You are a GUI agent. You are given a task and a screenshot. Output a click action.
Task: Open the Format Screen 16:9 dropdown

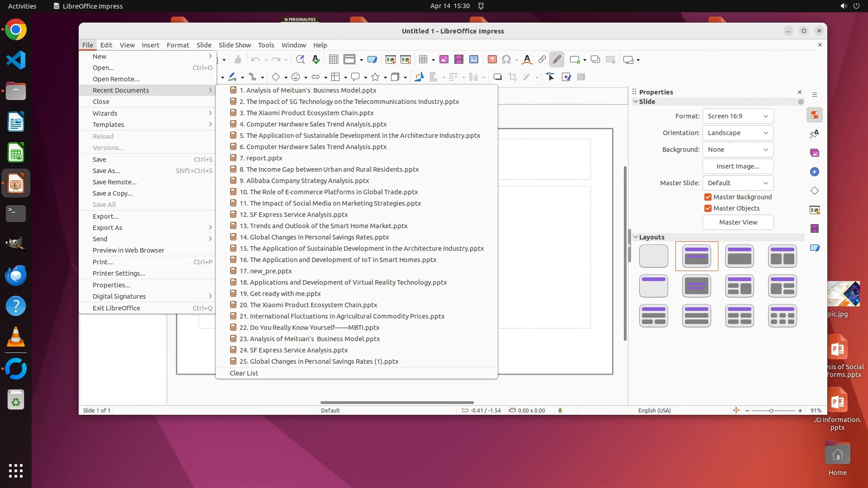click(738, 116)
